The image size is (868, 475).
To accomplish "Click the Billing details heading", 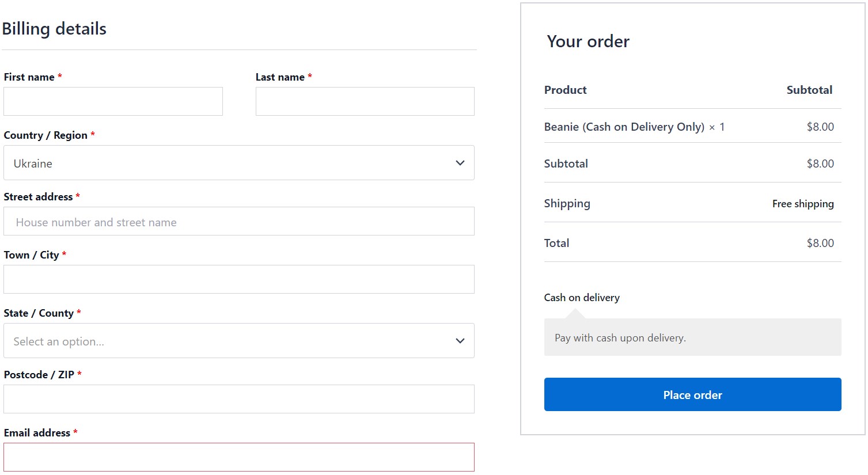I will 55,28.
